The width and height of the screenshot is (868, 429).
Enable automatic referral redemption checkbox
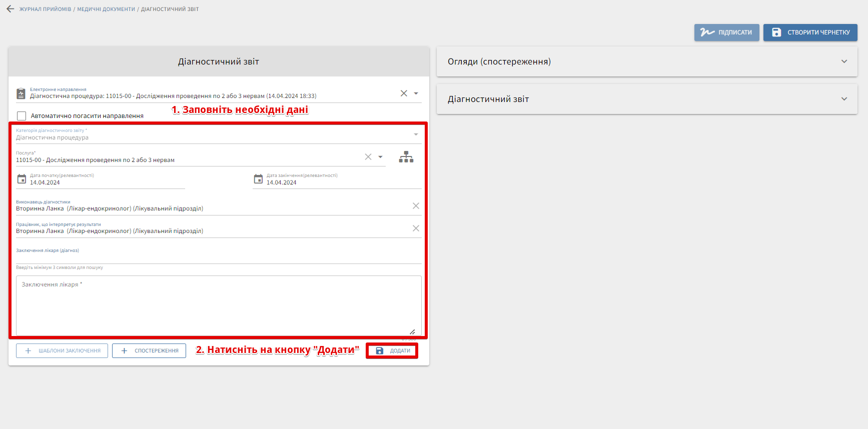[22, 116]
